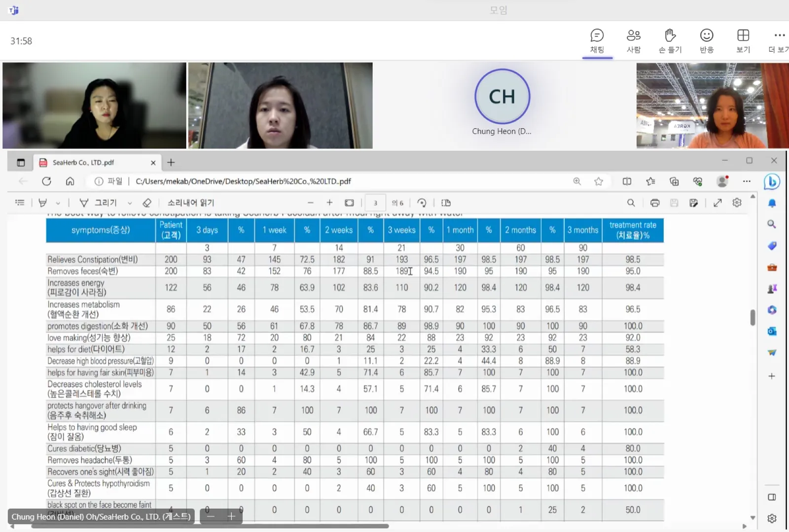Raise hand in the meeting
789x532 pixels.
[x=670, y=41]
